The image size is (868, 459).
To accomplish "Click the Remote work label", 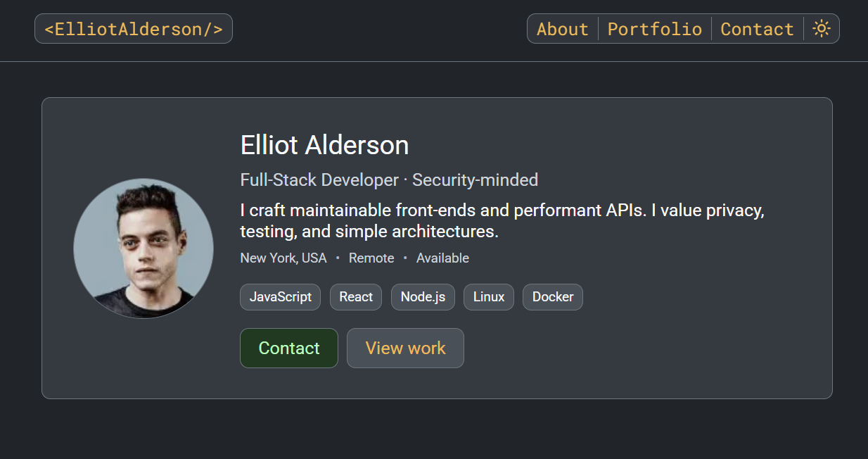I will [371, 258].
